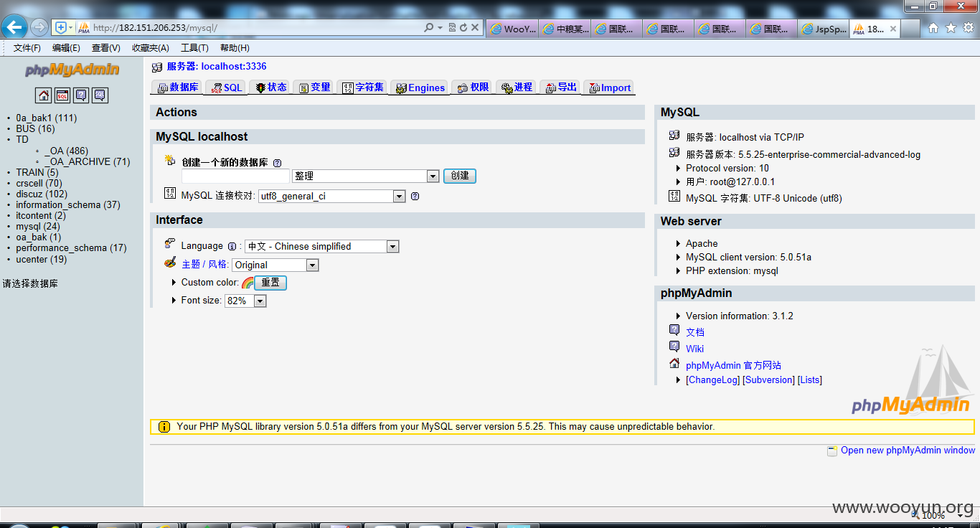Open browser tools gear icon
The width and height of the screenshot is (980, 528).
coord(969,28)
